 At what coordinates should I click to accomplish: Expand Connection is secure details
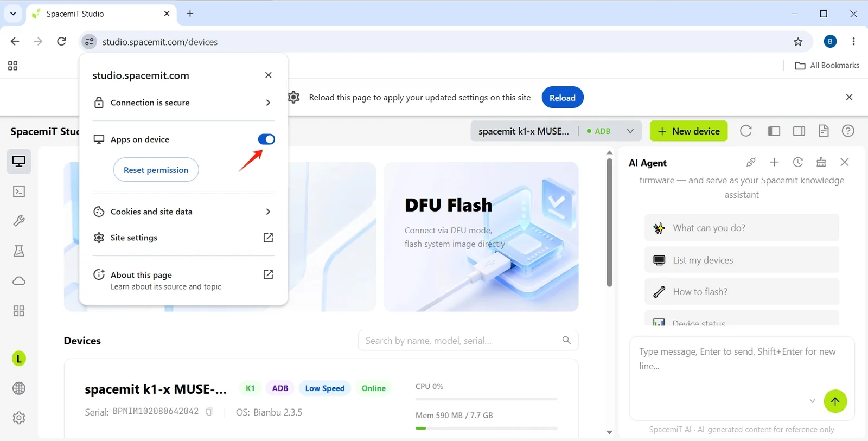(x=183, y=103)
